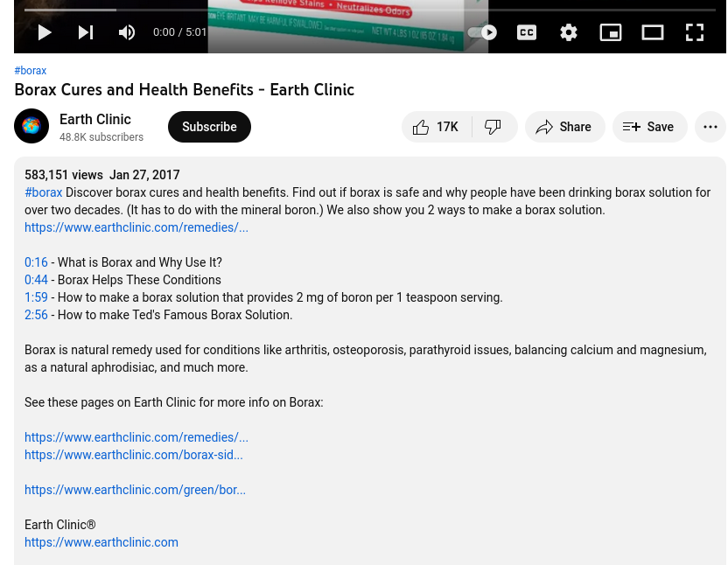Click 'Borax Helps These Conditions' chapter text

tap(139, 280)
